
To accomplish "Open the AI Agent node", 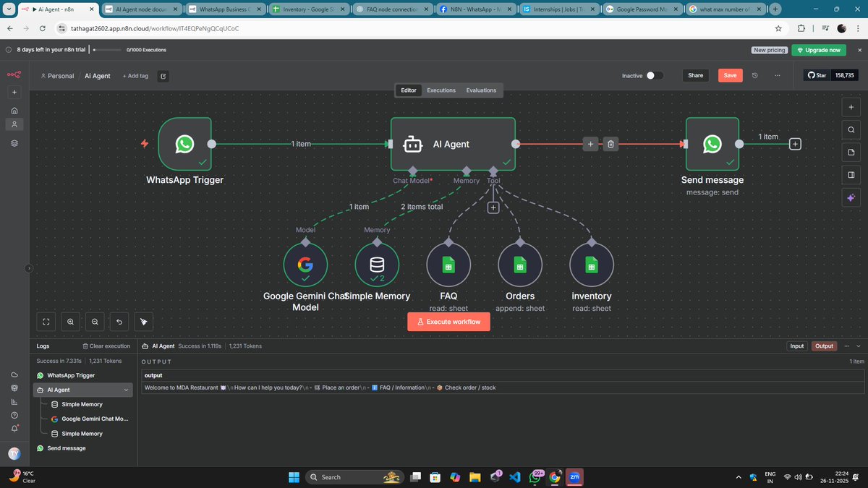I will [x=454, y=144].
